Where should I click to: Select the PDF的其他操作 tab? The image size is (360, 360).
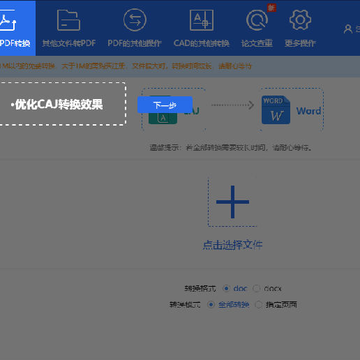[x=134, y=28]
